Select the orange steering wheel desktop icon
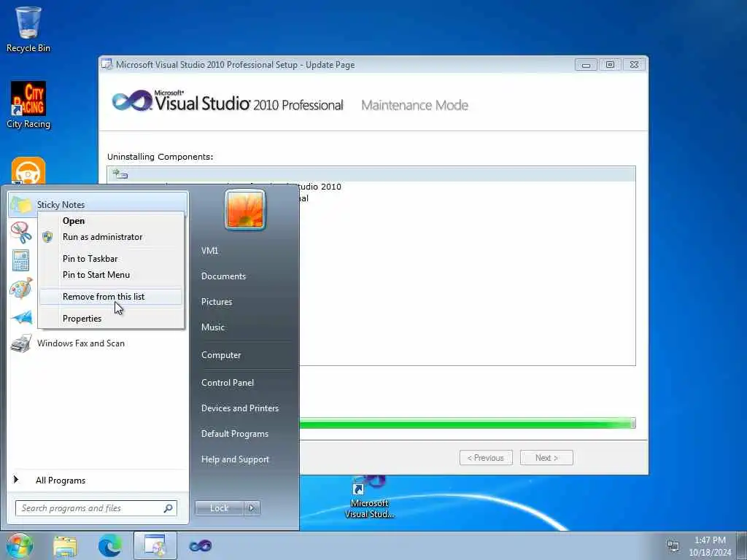This screenshot has height=560, width=747. (x=28, y=171)
